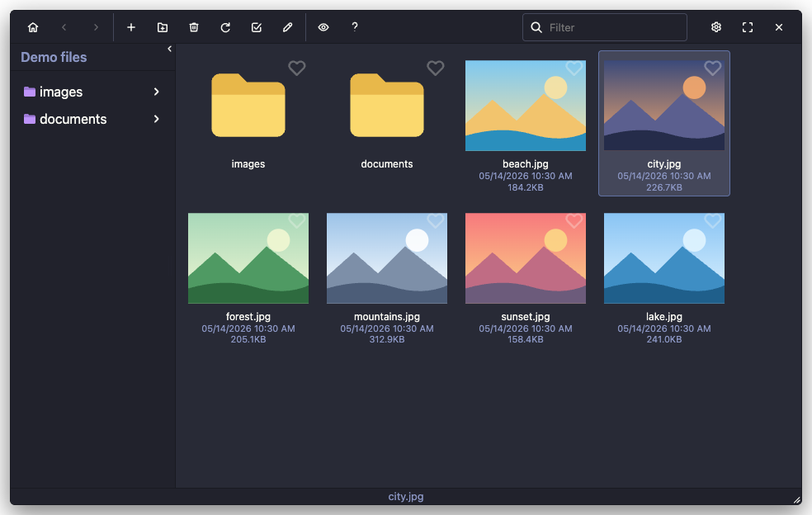Click the 184.2KB size text
812x515 pixels.
coord(526,187)
